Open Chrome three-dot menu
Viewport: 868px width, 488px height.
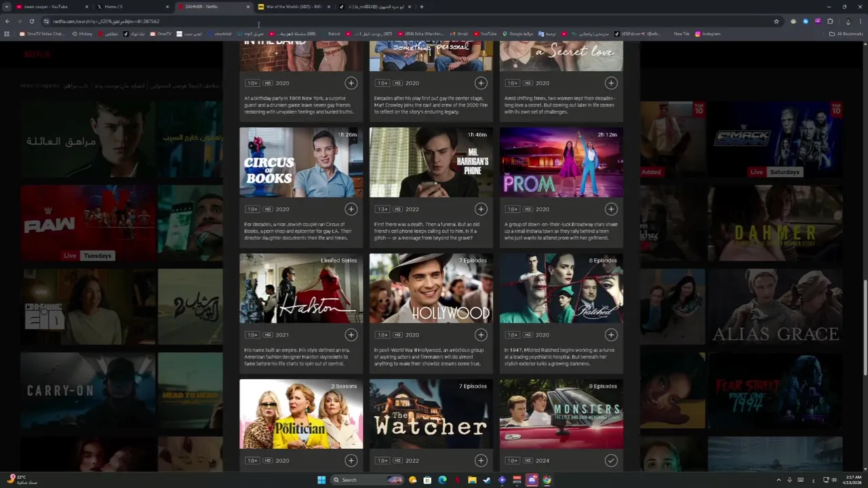pyautogui.click(x=860, y=21)
